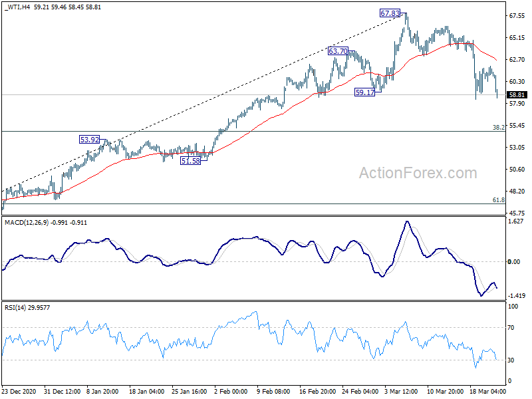Click the 67.55 price axis value
Screen dimensions: 532x399
coord(517,15)
